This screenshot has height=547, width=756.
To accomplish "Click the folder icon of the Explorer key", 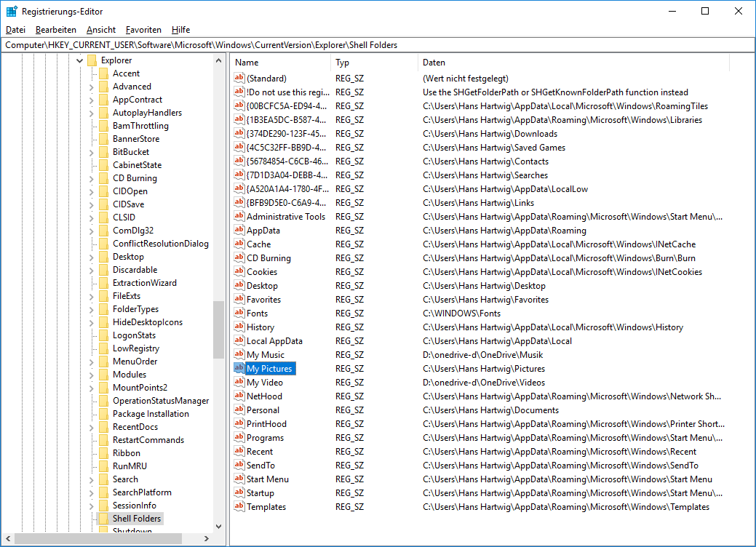I will click(x=92, y=60).
